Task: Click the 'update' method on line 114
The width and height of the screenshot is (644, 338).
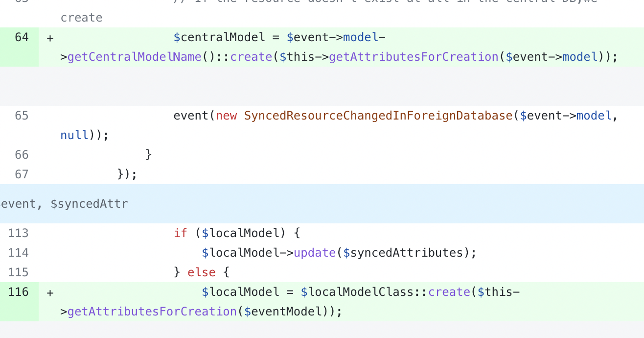Action: (x=315, y=253)
